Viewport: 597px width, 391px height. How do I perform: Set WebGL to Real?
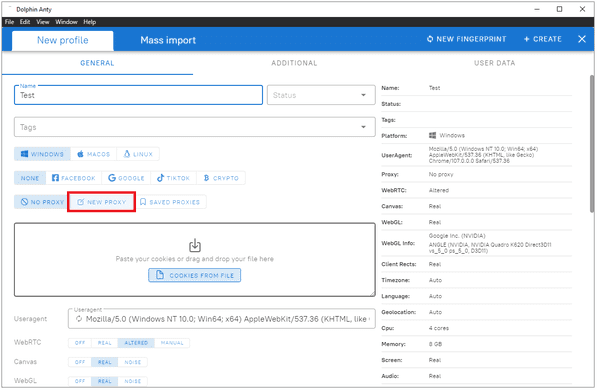coord(105,381)
